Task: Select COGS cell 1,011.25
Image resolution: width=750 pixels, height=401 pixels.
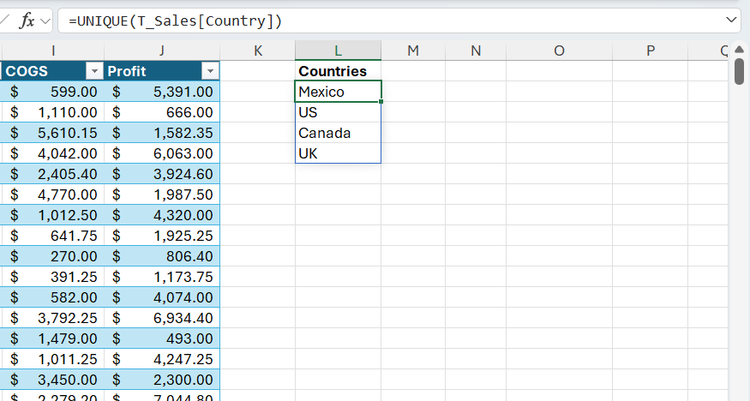Action: click(x=53, y=359)
